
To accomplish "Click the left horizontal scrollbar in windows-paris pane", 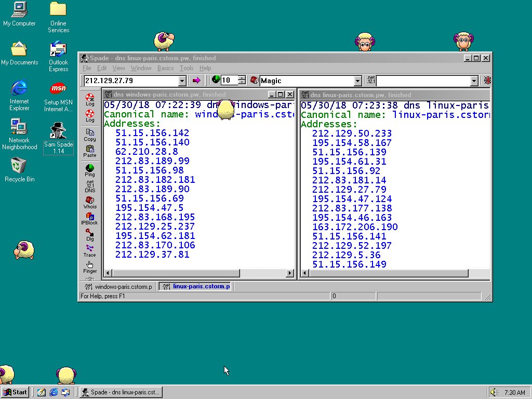I will tap(176, 273).
